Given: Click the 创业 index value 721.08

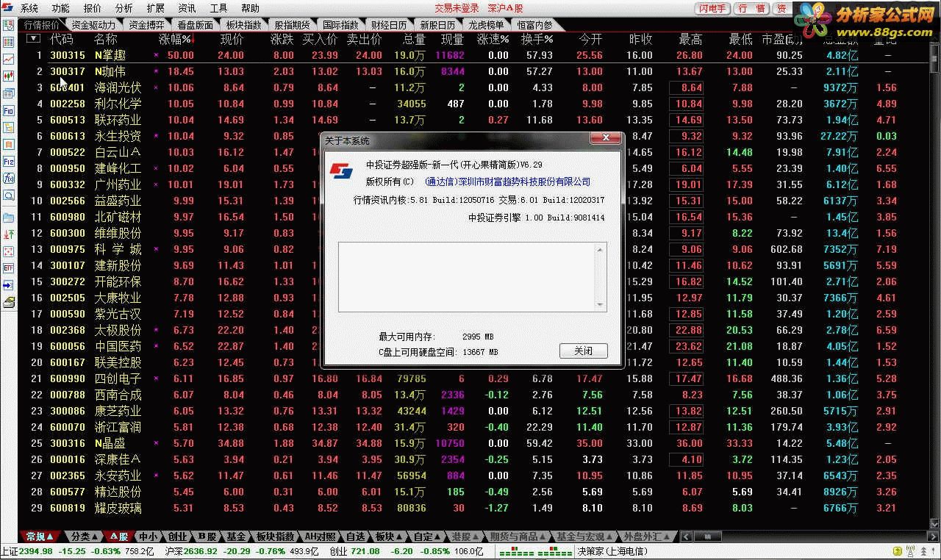Looking at the screenshot, I should click(x=365, y=551).
